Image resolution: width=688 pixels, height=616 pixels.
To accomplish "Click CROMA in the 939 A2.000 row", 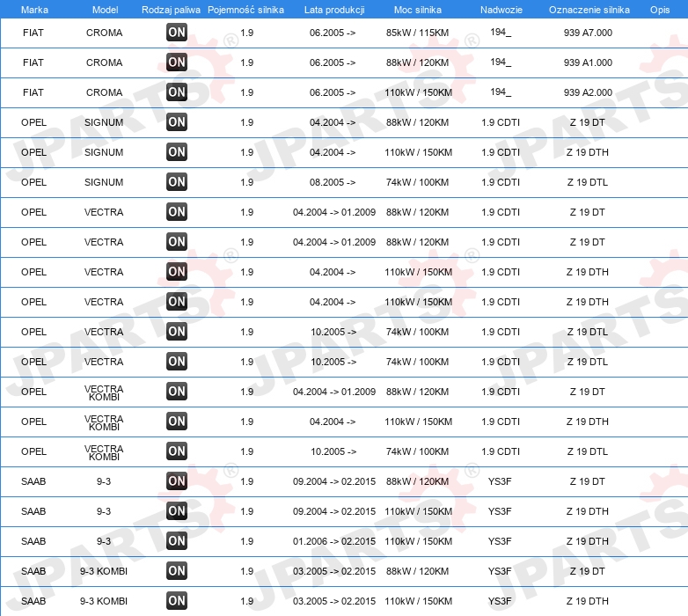I will click(104, 92).
